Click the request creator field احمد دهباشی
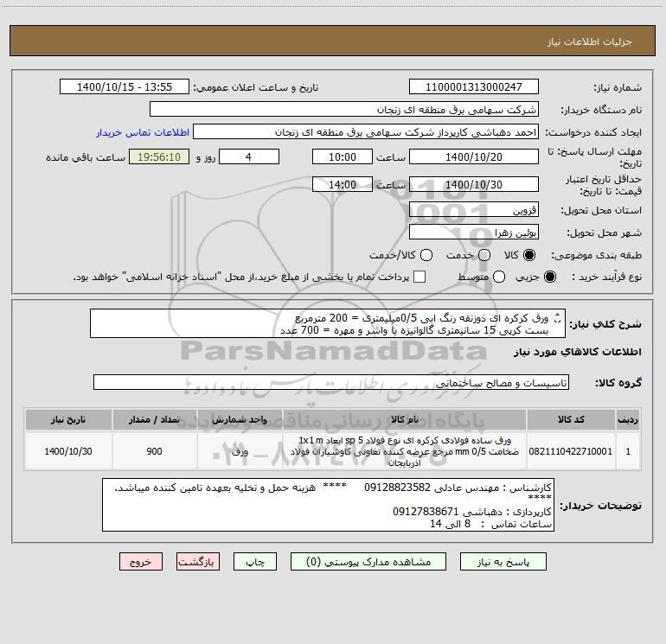The height and width of the screenshot is (644, 666). 366,132
